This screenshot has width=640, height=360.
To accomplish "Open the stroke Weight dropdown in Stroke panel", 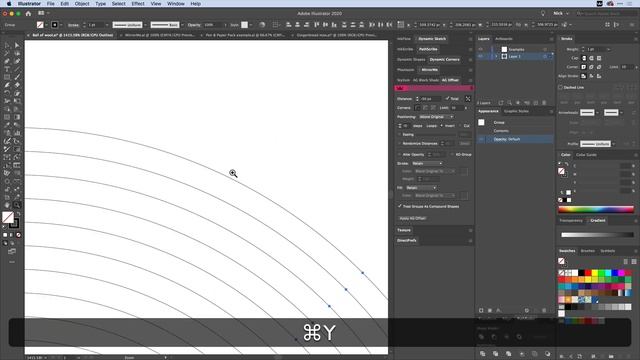I will [x=609, y=49].
